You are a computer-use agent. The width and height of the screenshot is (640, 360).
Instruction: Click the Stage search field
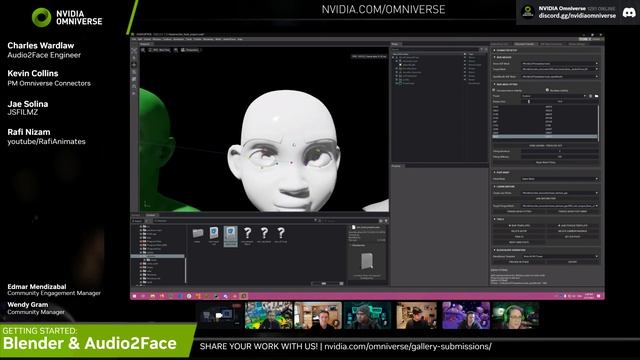435,49
